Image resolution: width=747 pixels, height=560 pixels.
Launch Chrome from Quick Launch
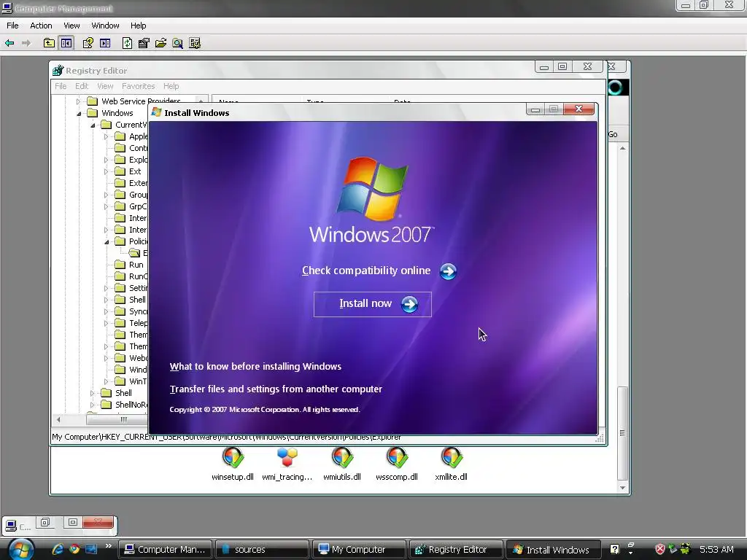[74, 549]
